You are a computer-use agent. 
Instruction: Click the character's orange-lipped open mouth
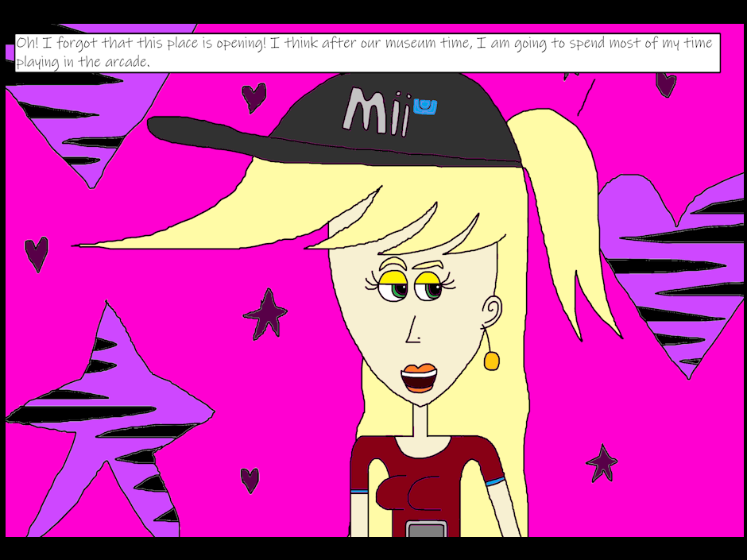[x=420, y=378]
